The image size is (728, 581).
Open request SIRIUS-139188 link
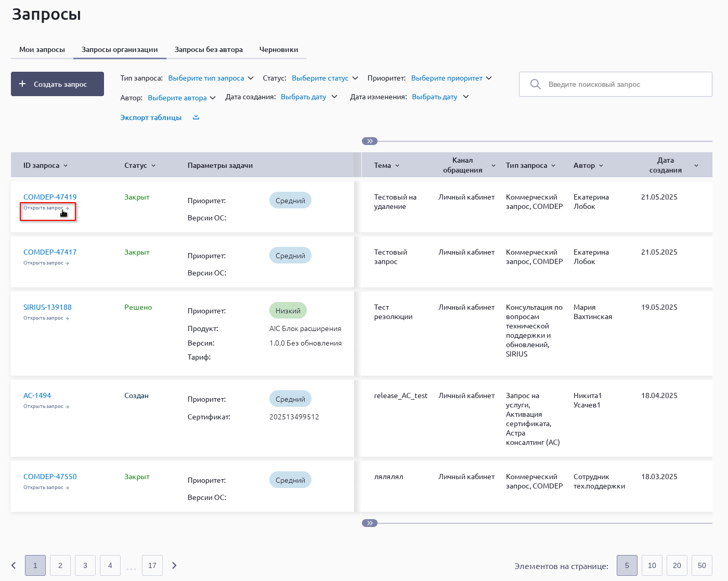[x=47, y=307]
